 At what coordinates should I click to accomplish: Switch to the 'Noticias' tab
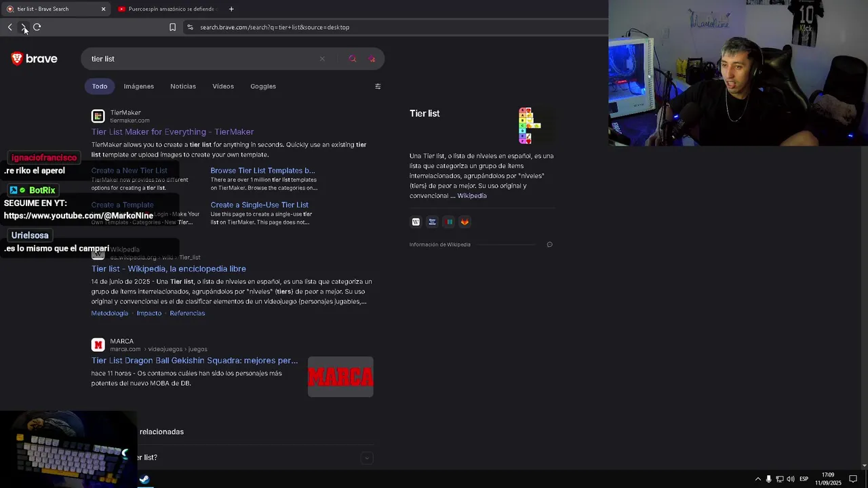(x=183, y=86)
